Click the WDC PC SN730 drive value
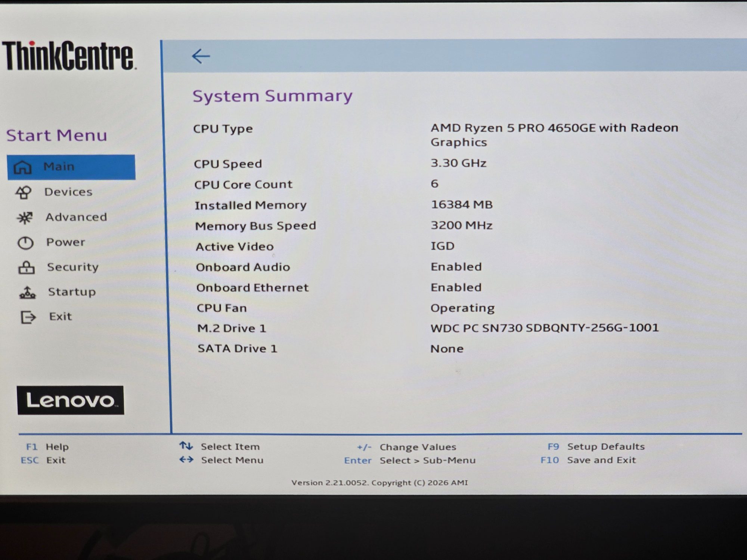 pyautogui.click(x=545, y=328)
